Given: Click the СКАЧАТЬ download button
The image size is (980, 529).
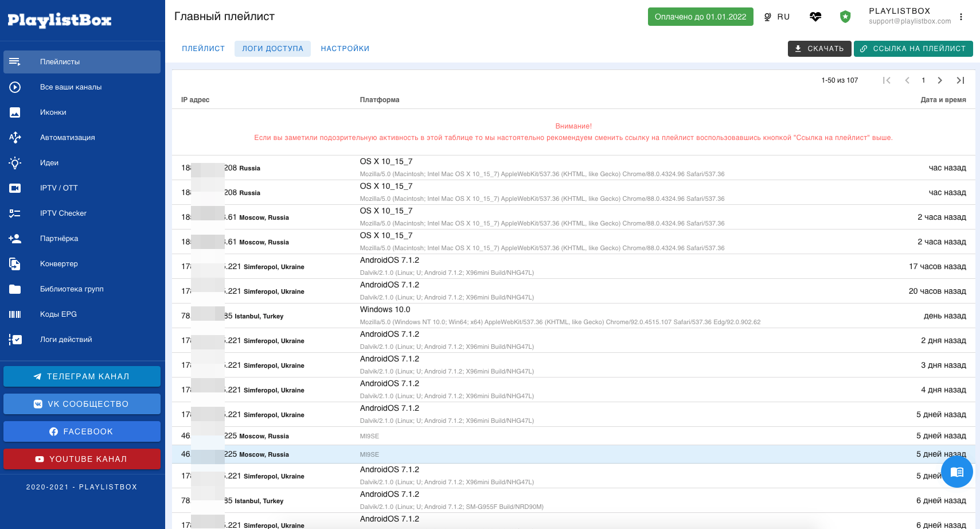Looking at the screenshot, I should 819,49.
